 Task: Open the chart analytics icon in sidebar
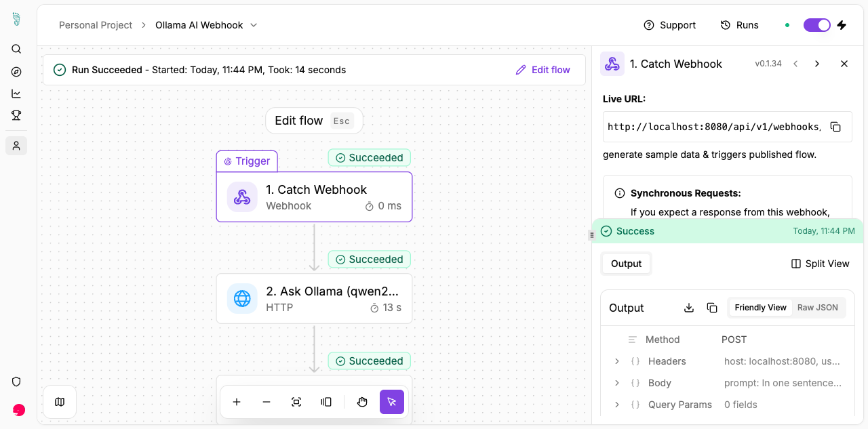pyautogui.click(x=16, y=94)
